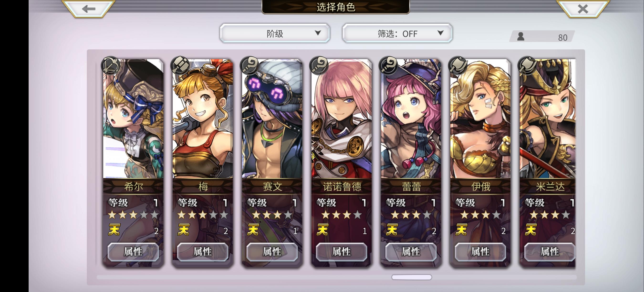
Task: Click the staff weapon icon on 赛文
Action: (249, 66)
